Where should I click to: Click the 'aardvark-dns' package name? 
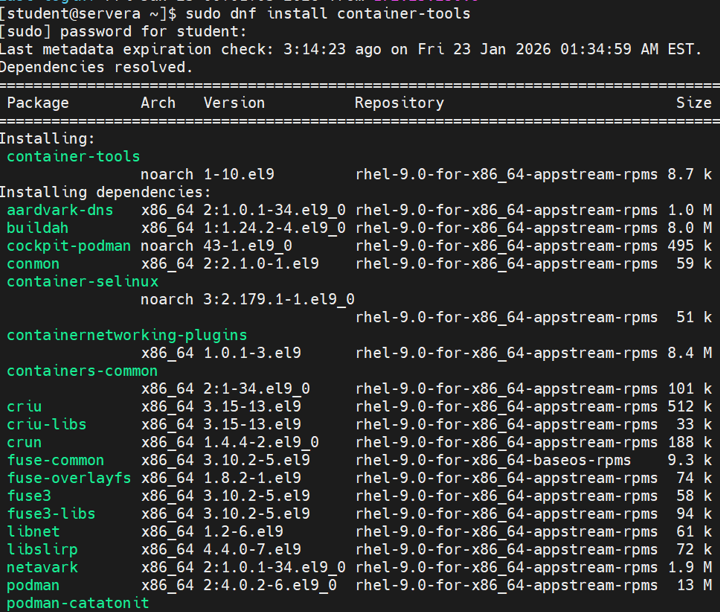60,210
